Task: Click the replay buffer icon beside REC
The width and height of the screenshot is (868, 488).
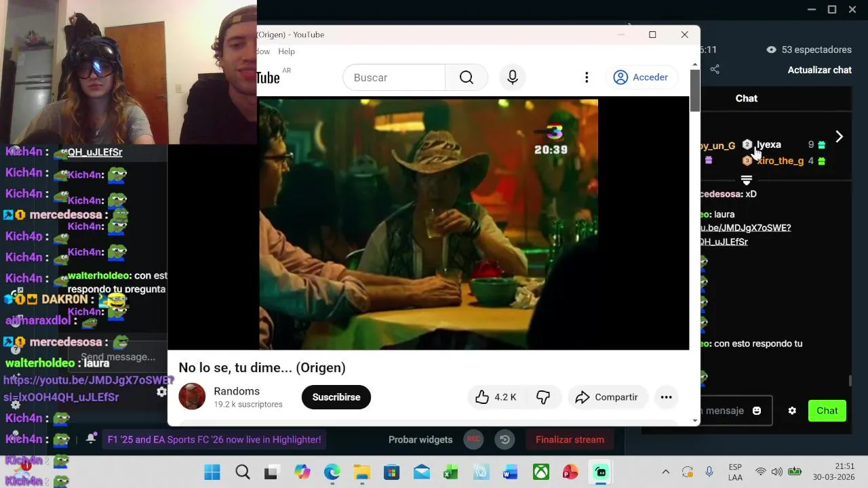Action: click(x=505, y=439)
